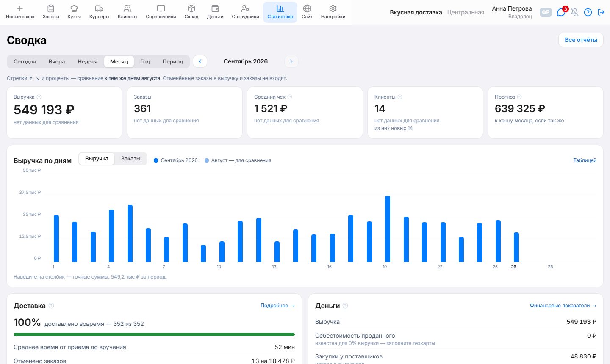Go to previous month with left arrow
The image size is (610, 364).
(x=200, y=61)
